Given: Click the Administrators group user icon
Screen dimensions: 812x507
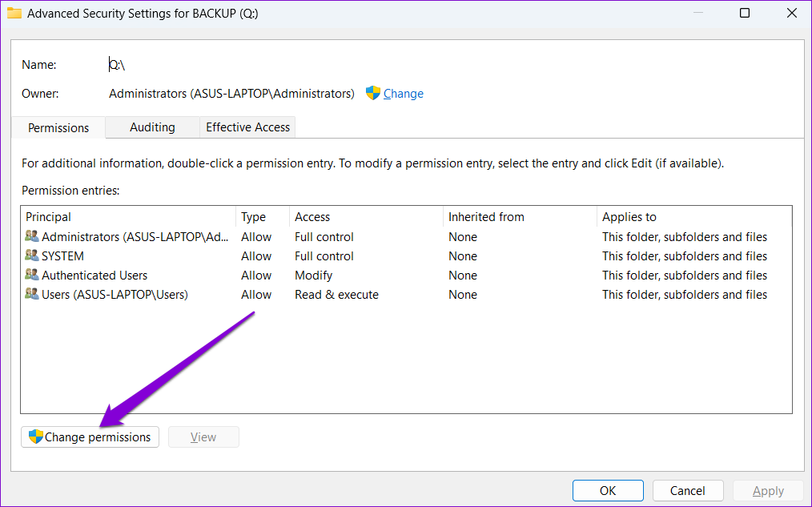Looking at the screenshot, I should 31,236.
